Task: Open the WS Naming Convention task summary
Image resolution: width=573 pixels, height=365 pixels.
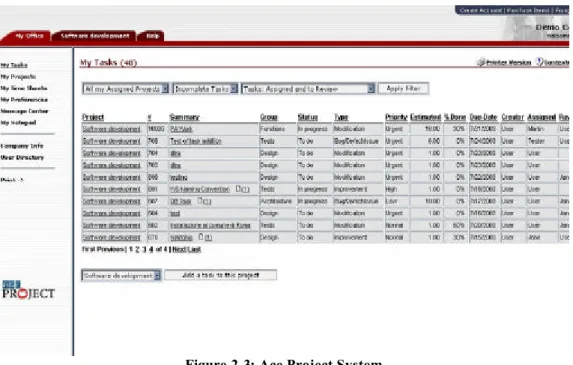Action: coord(200,189)
